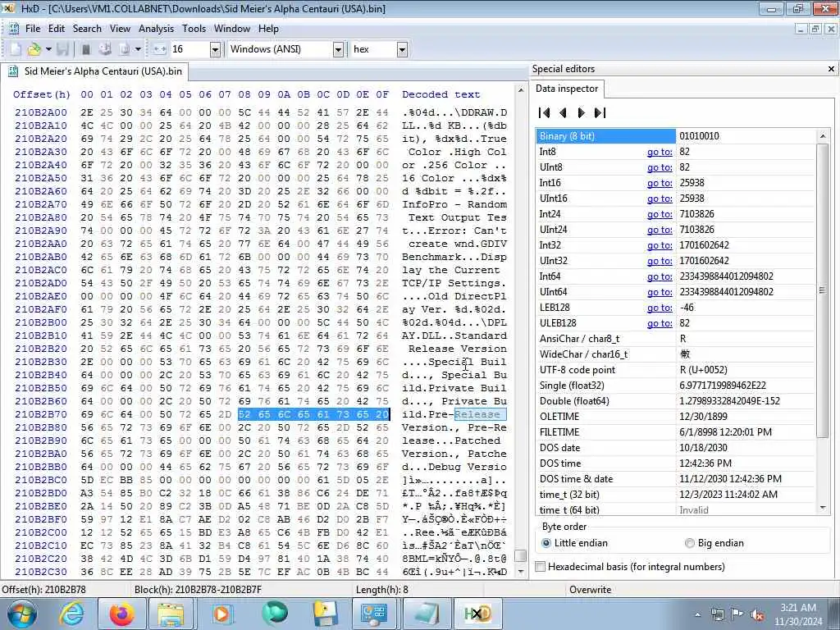Click hex editor vertical scrollbar thumb
This screenshot has width=840, height=630.
click(520, 555)
